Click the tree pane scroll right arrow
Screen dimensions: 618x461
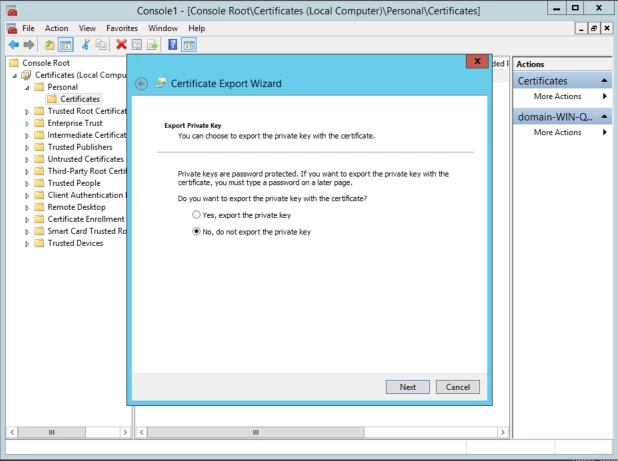coord(125,432)
